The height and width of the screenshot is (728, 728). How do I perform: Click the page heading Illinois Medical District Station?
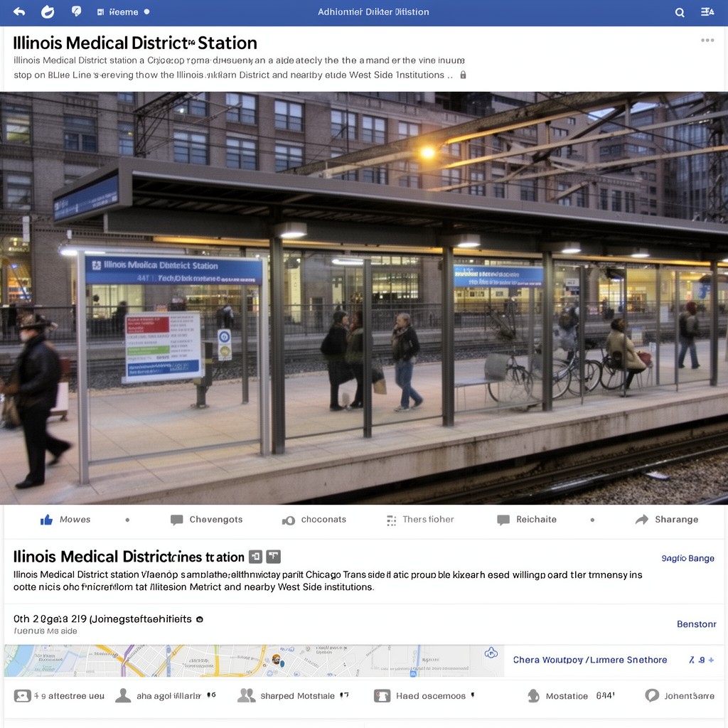pyautogui.click(x=135, y=43)
